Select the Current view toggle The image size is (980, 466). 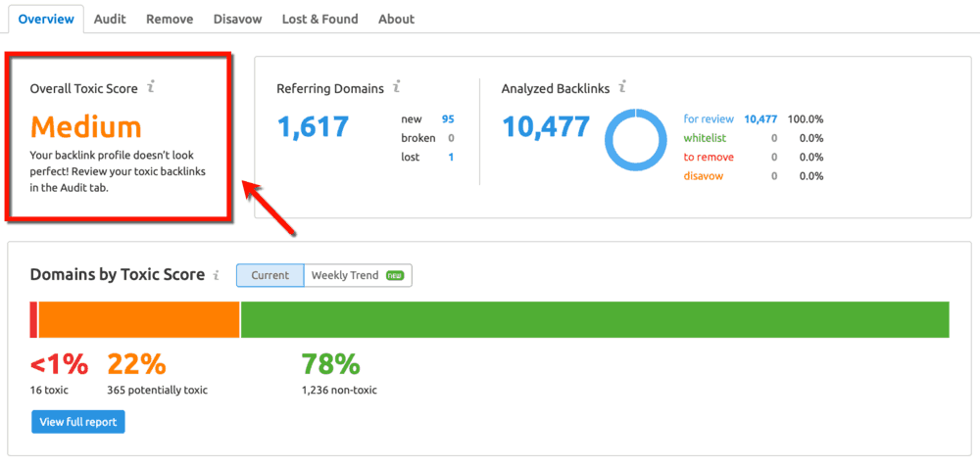click(270, 275)
